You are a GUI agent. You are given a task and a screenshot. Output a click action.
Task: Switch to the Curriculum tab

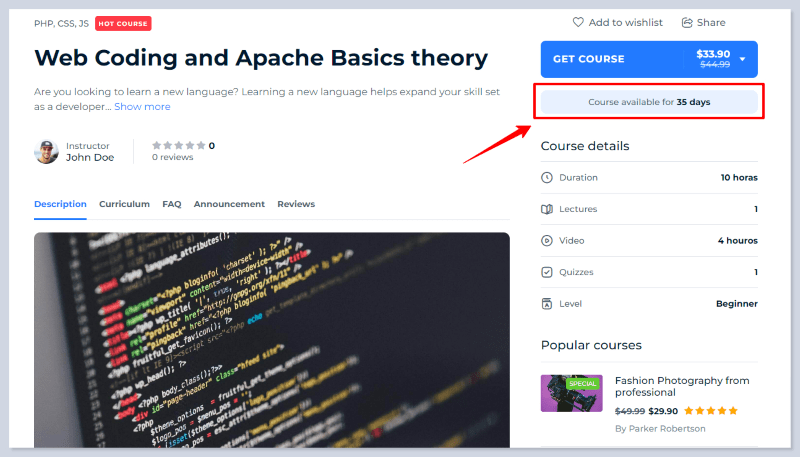124,204
